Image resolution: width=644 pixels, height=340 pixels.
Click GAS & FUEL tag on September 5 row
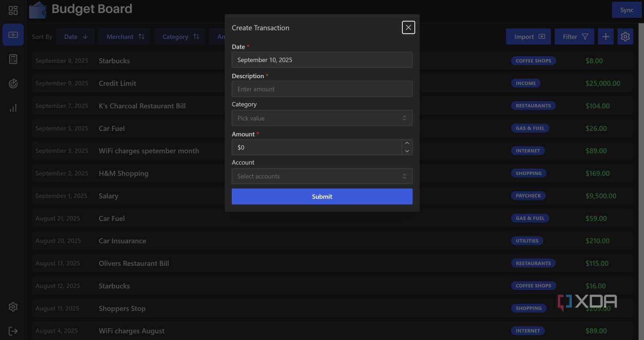click(x=530, y=128)
